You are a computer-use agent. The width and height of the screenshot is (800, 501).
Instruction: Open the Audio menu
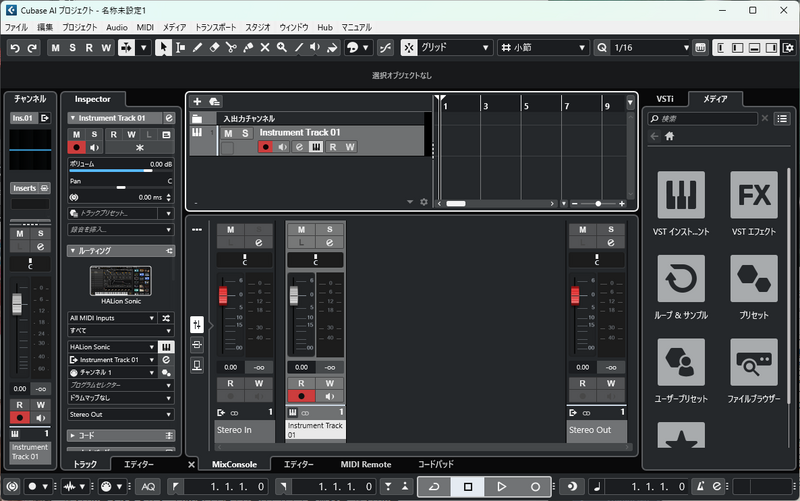click(x=117, y=27)
